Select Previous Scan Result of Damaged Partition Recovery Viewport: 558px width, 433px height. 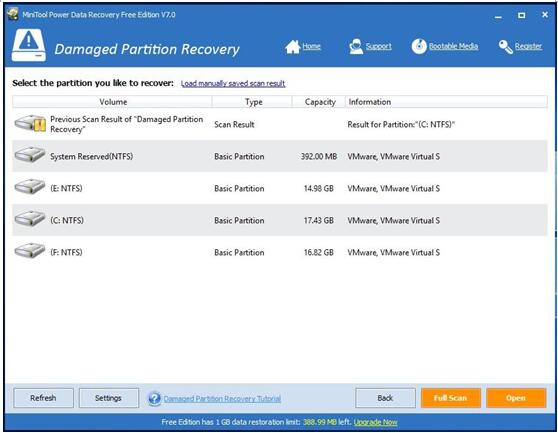[x=126, y=124]
